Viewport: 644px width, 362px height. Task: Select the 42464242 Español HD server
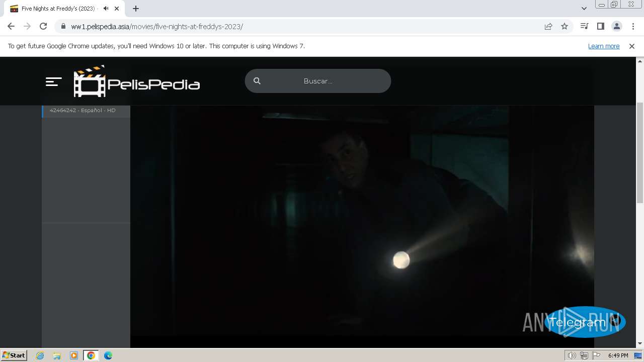[86, 111]
